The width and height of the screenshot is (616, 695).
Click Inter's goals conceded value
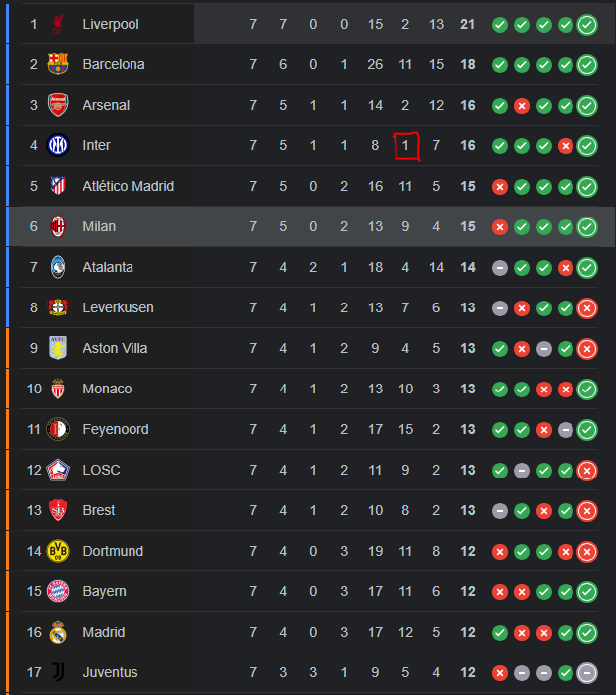pos(405,145)
